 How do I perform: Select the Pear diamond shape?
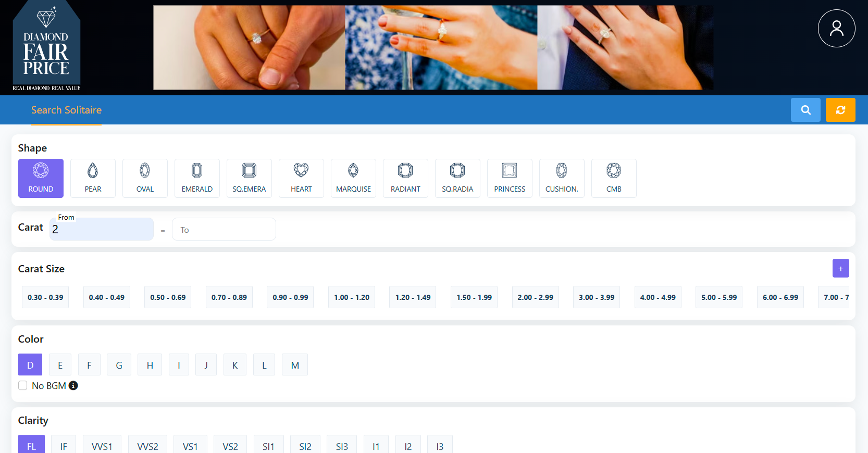93,178
